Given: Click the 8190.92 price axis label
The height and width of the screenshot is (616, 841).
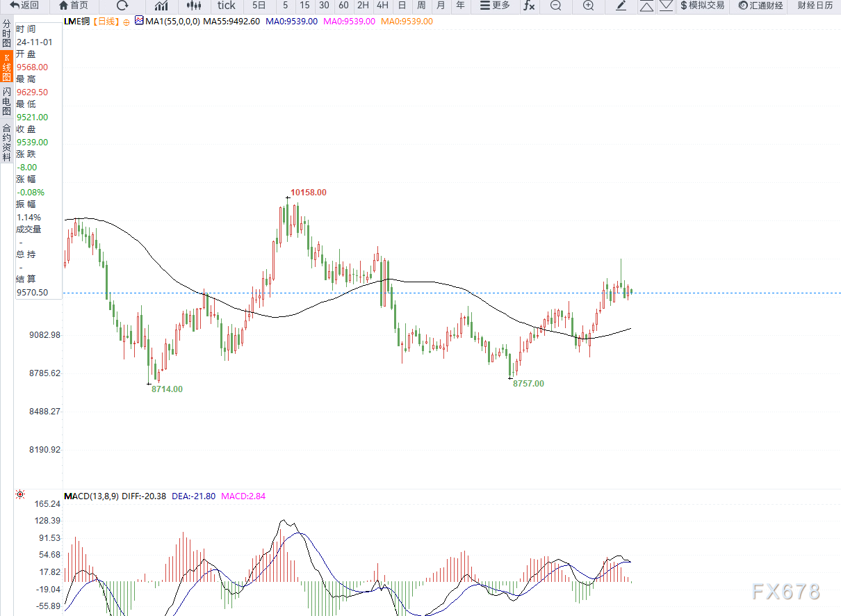Looking at the screenshot, I should click(x=45, y=450).
